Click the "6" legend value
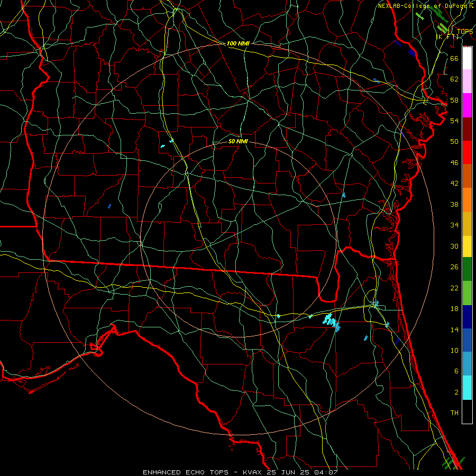 point(456,371)
